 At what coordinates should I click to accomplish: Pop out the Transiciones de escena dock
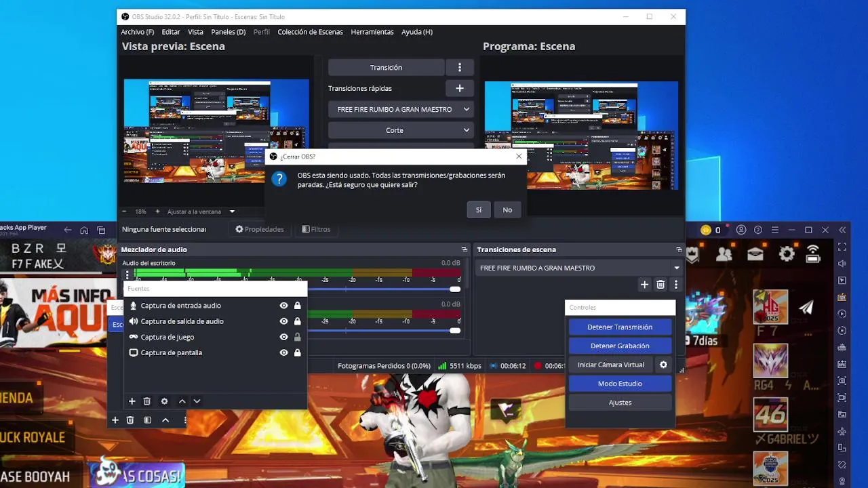[x=679, y=249]
